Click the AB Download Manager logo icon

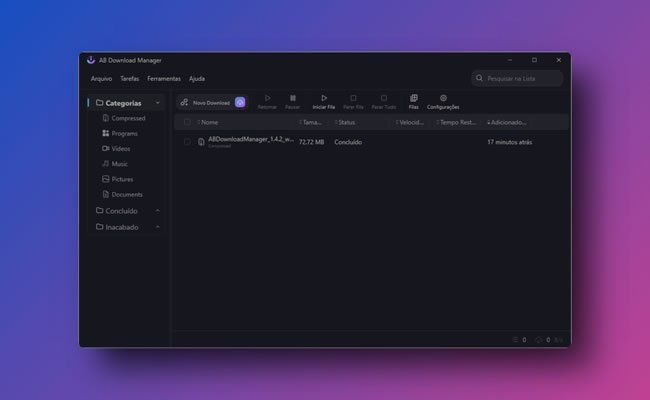(91, 60)
